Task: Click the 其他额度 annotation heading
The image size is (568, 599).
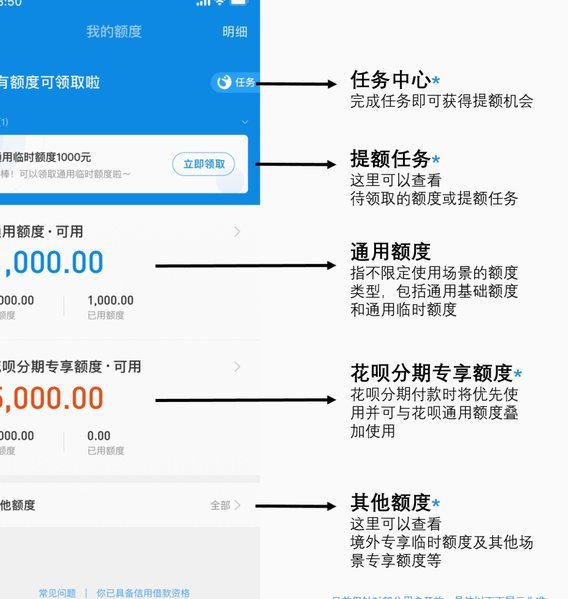Action: pyautogui.click(x=391, y=502)
